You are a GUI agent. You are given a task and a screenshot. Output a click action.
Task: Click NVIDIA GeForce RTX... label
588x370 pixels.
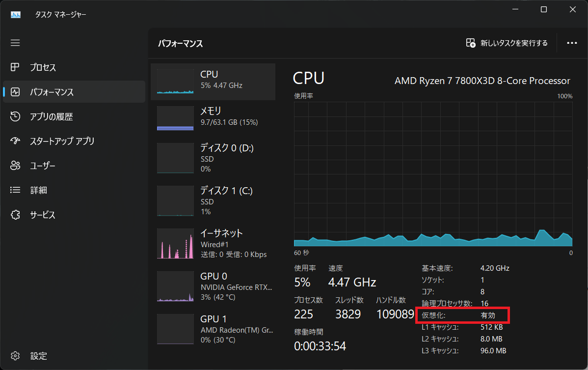(236, 287)
